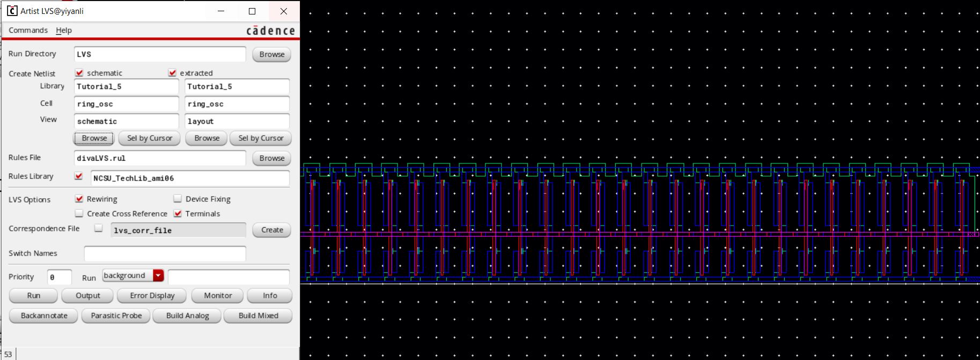Click the Run Directory text field

(160, 54)
